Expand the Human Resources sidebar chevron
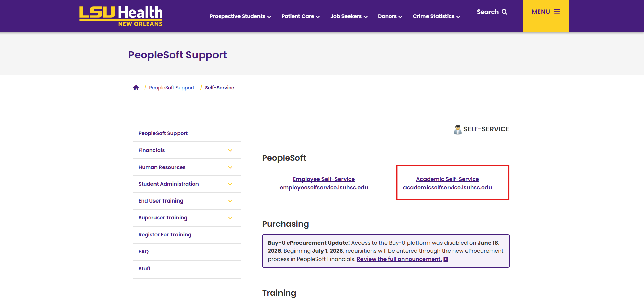 point(230,167)
